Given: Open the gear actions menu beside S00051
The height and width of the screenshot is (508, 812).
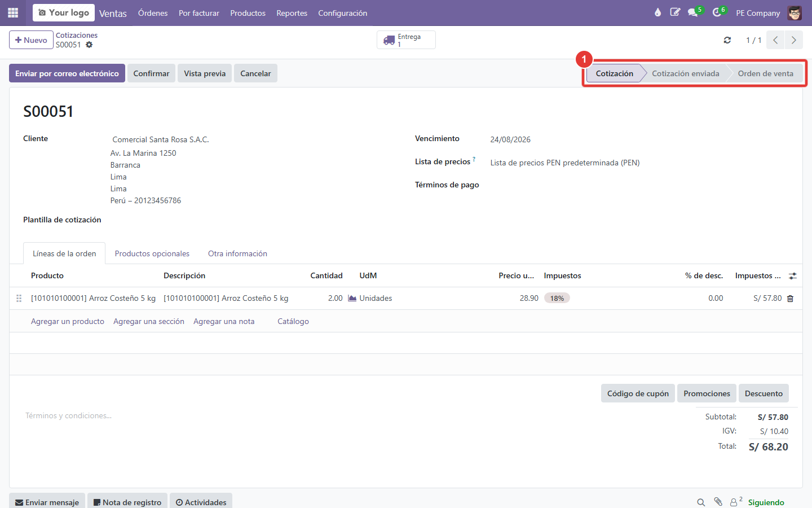Looking at the screenshot, I should (x=89, y=45).
